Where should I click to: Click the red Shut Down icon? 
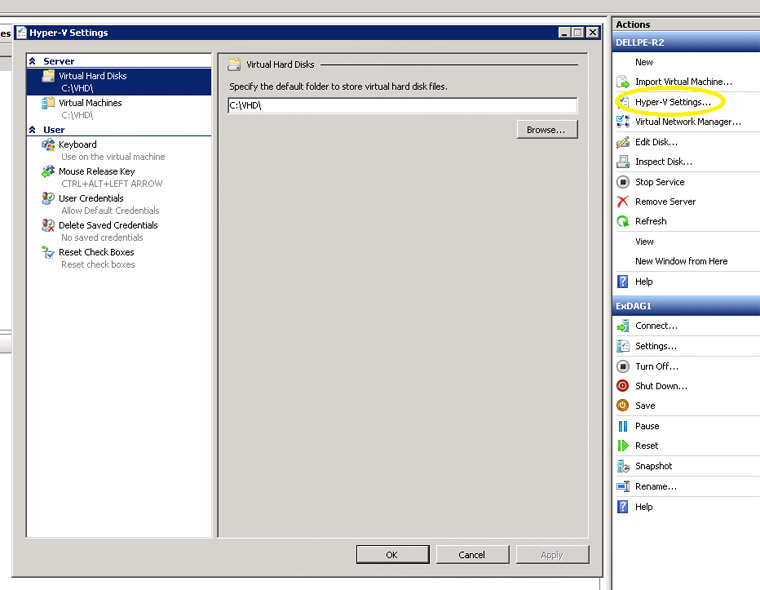tap(623, 386)
